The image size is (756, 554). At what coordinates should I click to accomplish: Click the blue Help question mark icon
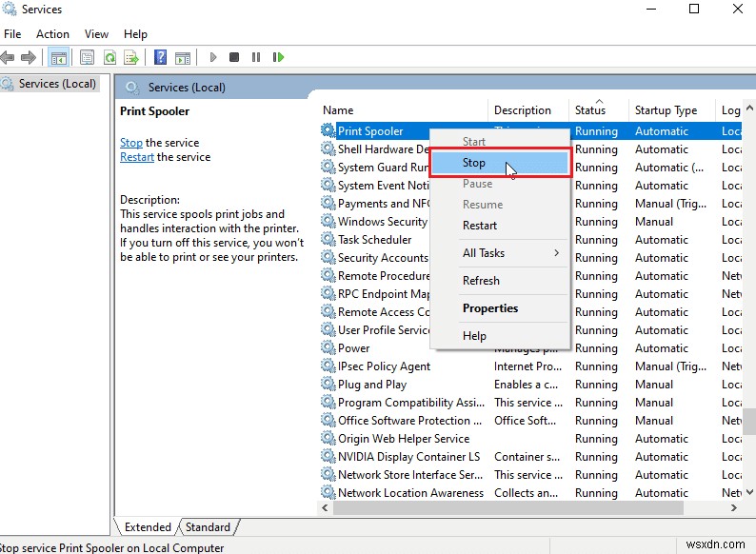click(161, 57)
